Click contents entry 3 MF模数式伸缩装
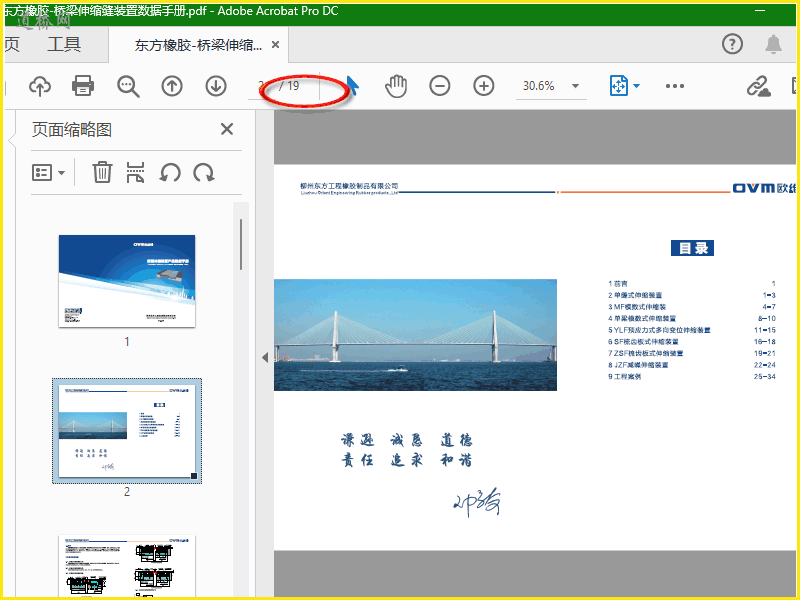The image size is (800, 600). 637,307
